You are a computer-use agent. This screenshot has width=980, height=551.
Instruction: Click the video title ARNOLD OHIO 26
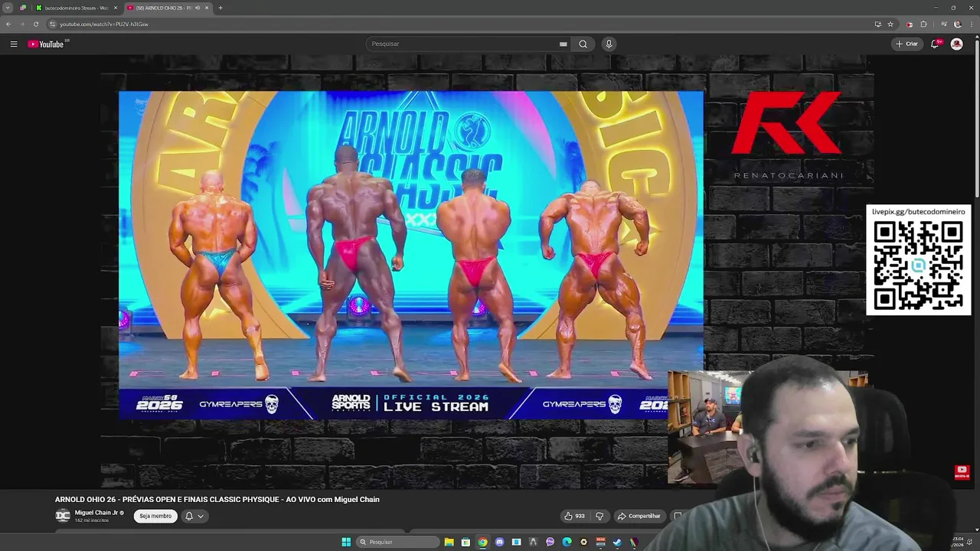[x=217, y=500]
